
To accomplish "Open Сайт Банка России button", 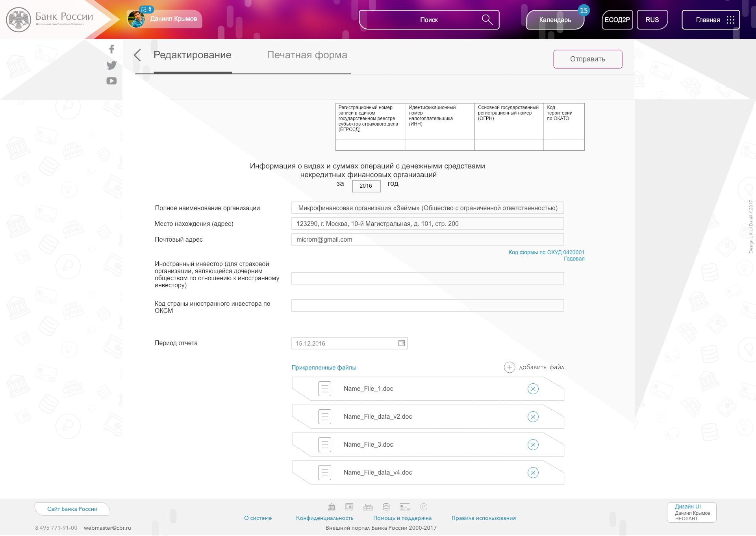I will (x=72, y=509).
